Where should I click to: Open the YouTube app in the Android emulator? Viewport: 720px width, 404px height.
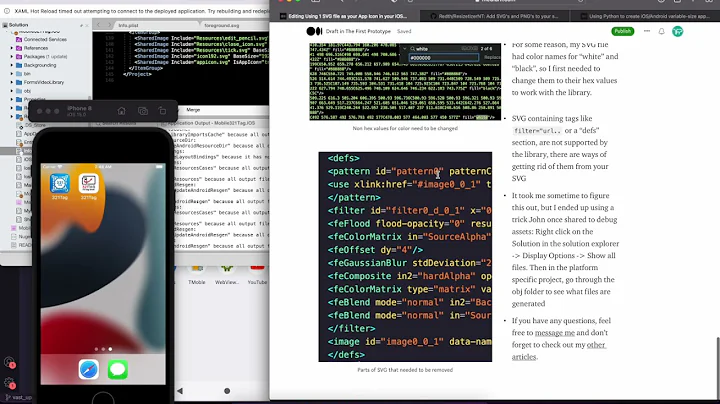[257, 275]
